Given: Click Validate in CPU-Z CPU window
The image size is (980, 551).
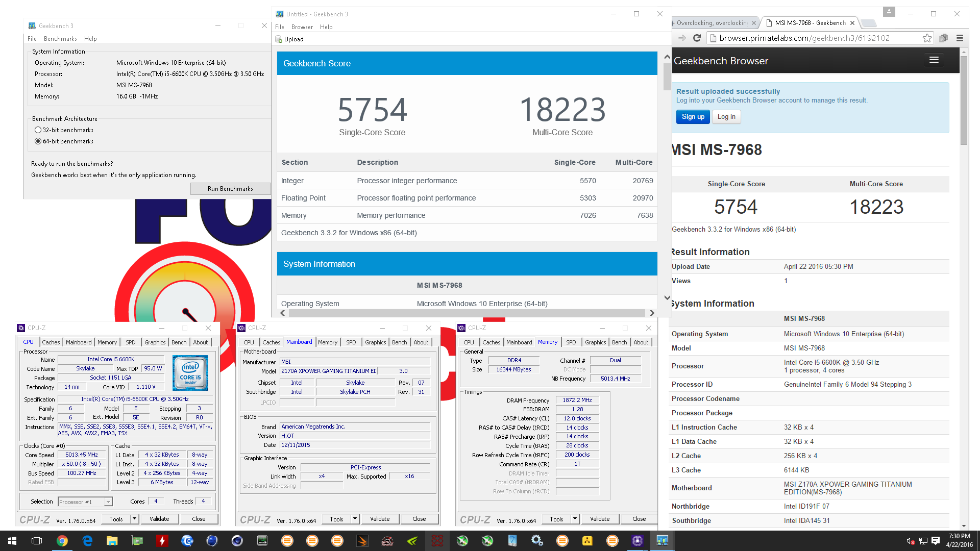Looking at the screenshot, I should pos(159,519).
